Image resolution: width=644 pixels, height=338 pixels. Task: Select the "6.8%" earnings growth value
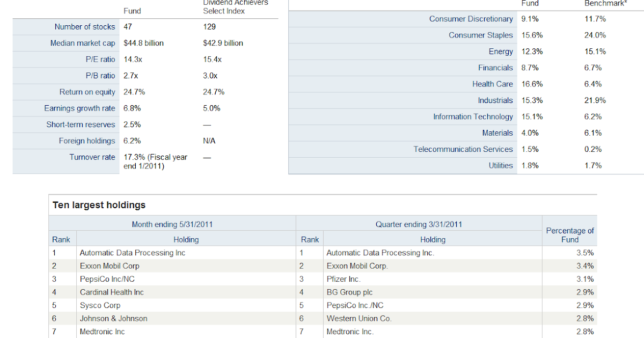click(x=132, y=108)
